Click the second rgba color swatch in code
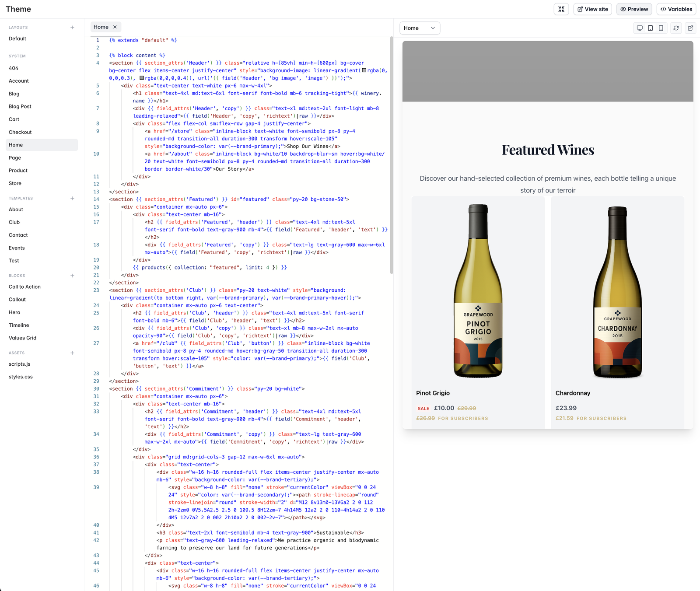Screen dimensions: 700x591 pos(142,78)
